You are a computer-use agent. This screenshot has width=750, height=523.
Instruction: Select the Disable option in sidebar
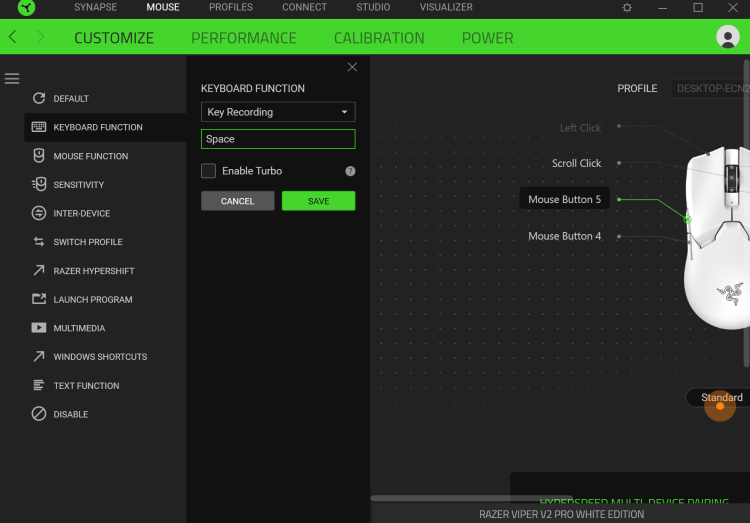(70, 414)
